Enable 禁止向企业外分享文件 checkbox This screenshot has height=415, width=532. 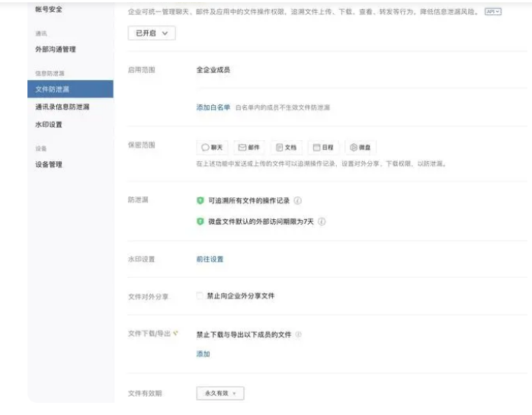coord(200,295)
